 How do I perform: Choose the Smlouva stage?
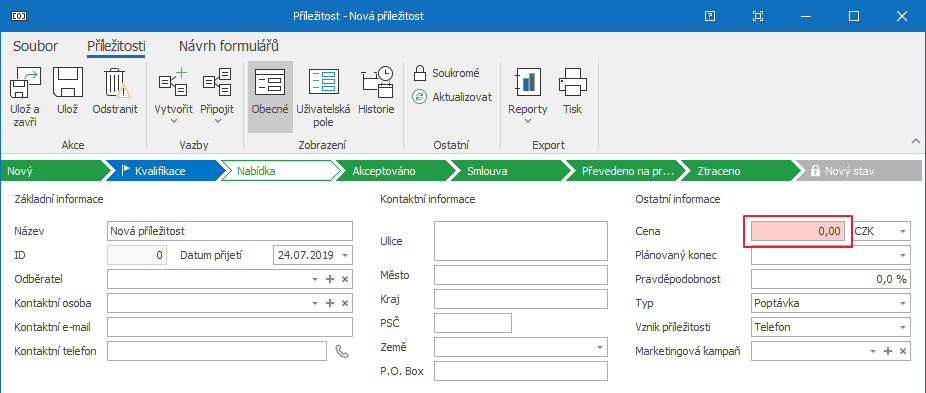point(510,171)
